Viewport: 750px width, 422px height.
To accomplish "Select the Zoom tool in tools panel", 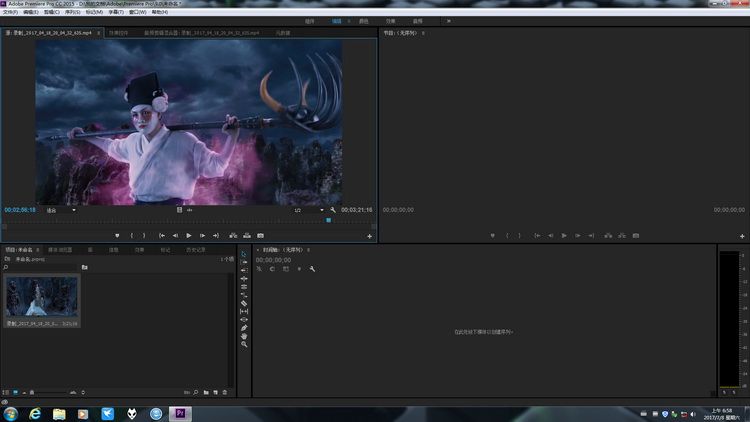I will (x=244, y=344).
